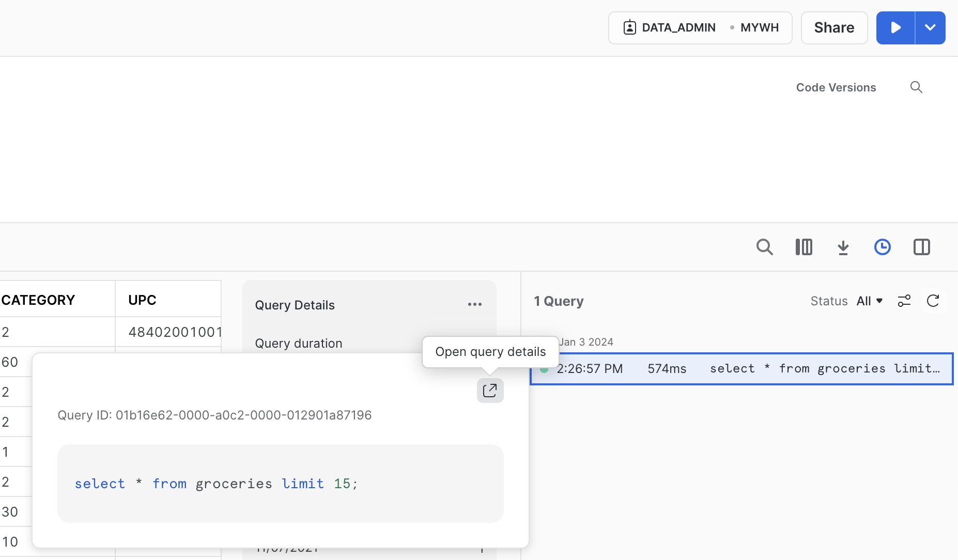958x560 pixels.
Task: Refresh the query history list
Action: pos(933,301)
